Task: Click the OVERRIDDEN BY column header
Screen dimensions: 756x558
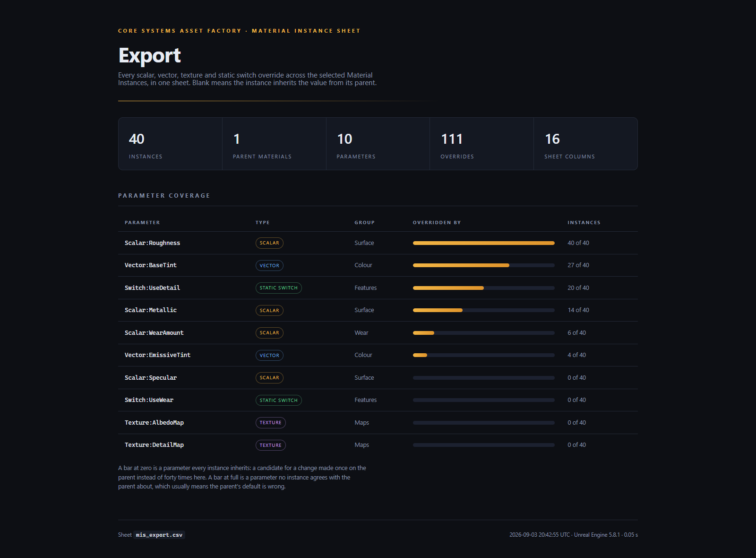Action: 437,223
